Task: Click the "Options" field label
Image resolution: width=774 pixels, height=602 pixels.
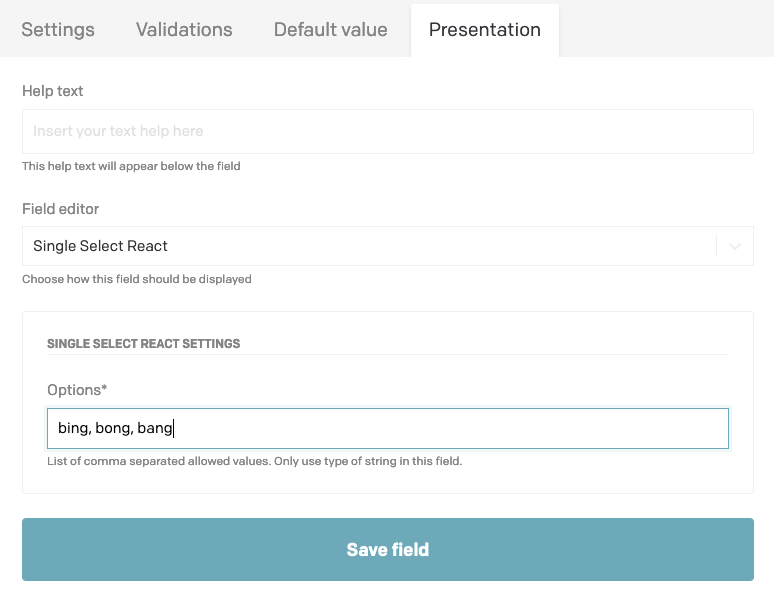Action: (73, 389)
